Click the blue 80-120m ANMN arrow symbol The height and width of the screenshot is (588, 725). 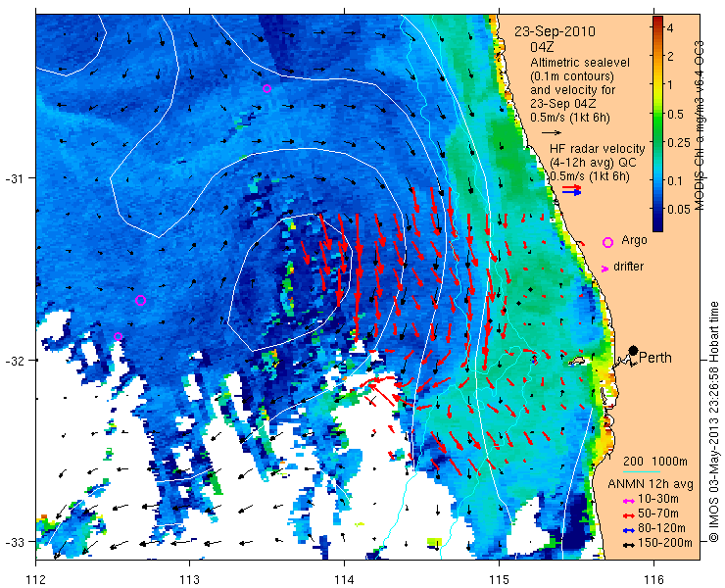click(x=628, y=530)
